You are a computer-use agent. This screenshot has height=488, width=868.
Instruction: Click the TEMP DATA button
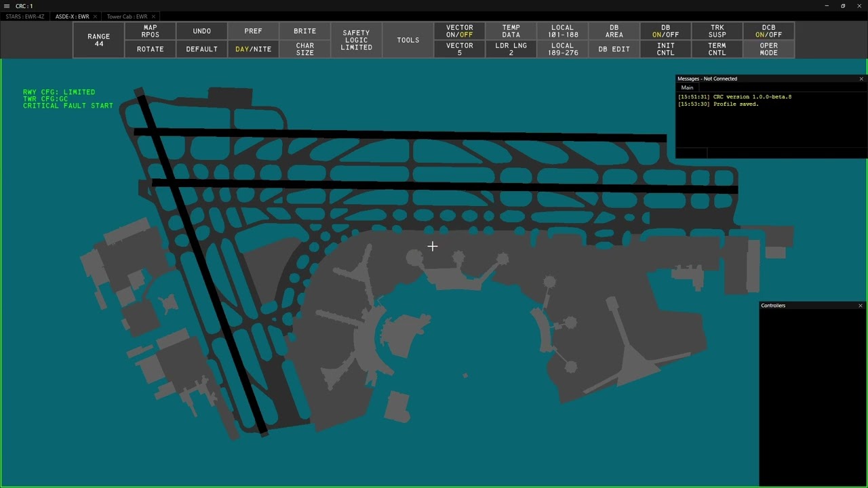tap(511, 31)
